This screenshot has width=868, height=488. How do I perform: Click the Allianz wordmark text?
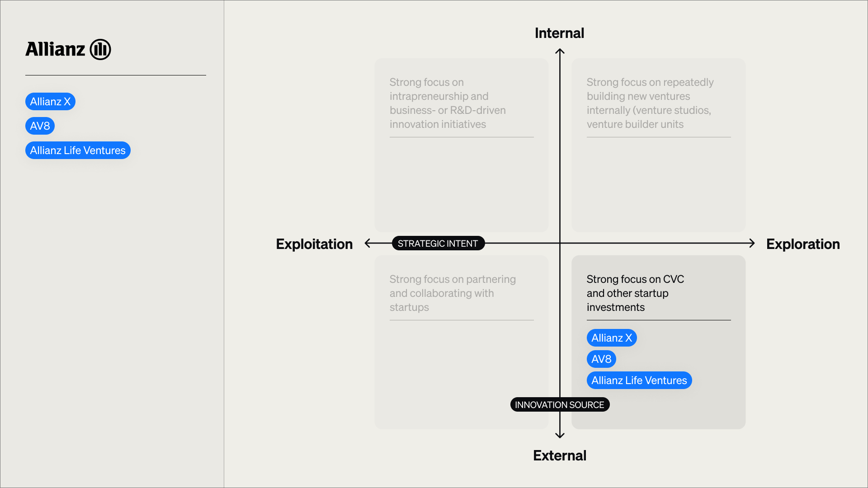(55, 49)
